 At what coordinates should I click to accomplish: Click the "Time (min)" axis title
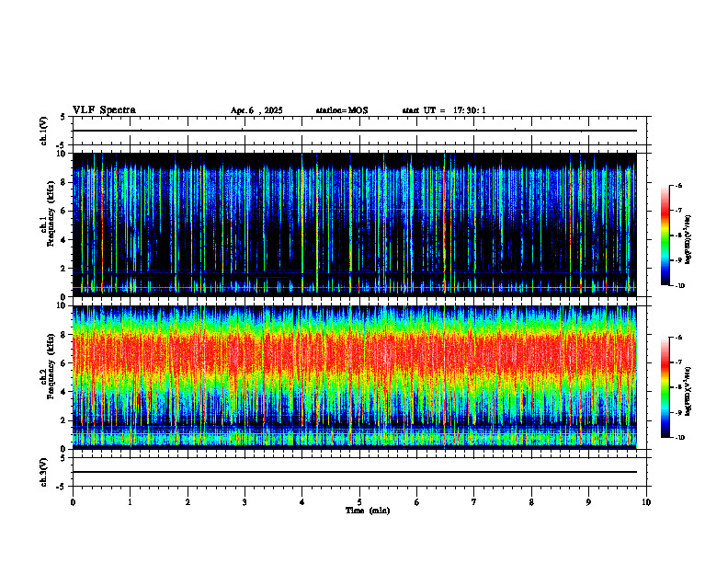368,511
